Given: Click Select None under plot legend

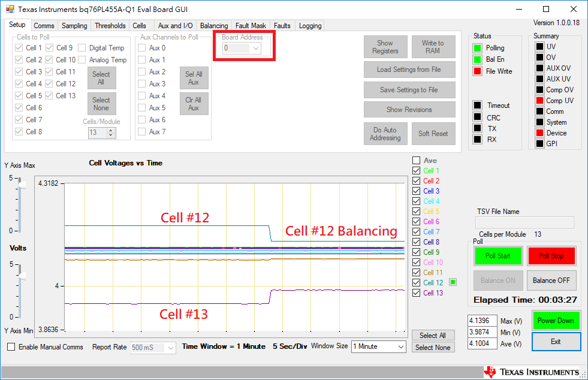Looking at the screenshot, I should tap(433, 348).
